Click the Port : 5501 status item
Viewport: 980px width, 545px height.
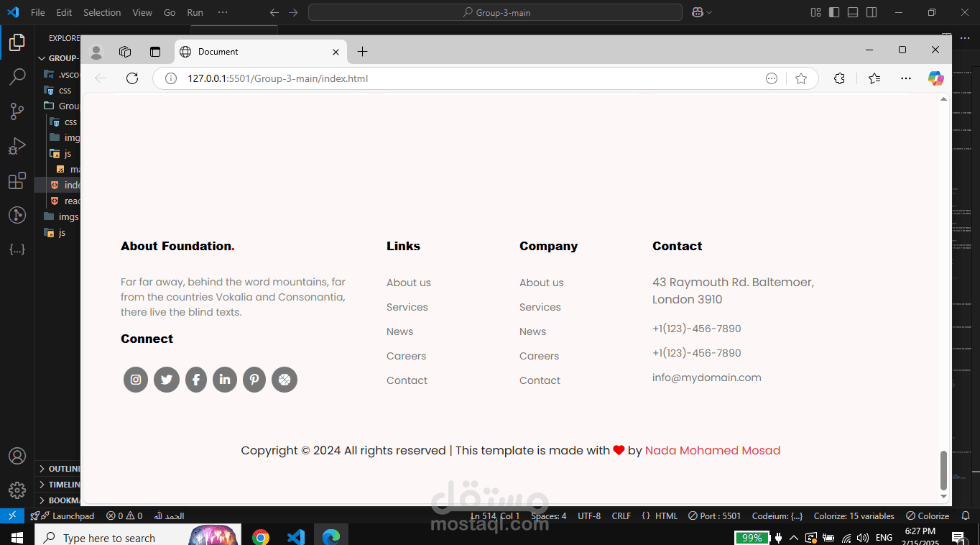714,516
